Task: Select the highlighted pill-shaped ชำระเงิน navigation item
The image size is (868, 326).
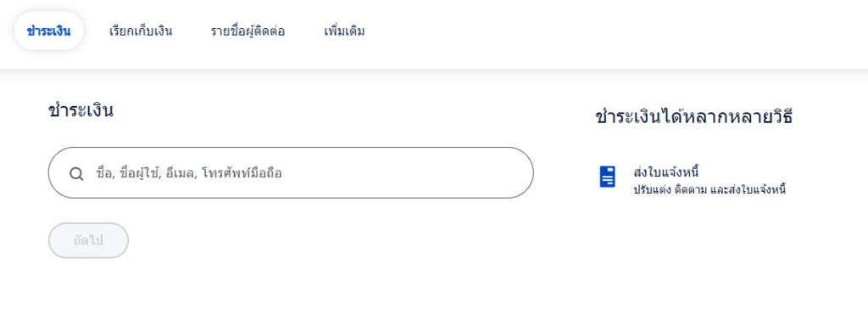Action: (48, 31)
